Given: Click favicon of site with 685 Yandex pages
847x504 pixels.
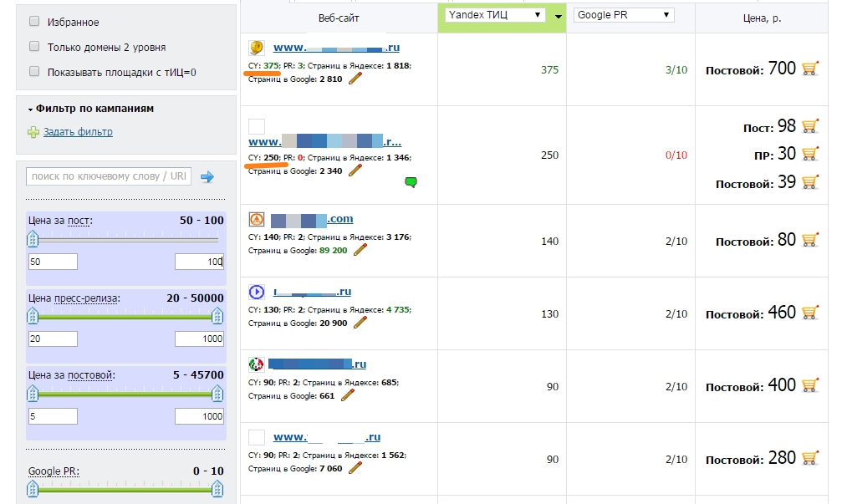Looking at the screenshot, I should (257, 364).
